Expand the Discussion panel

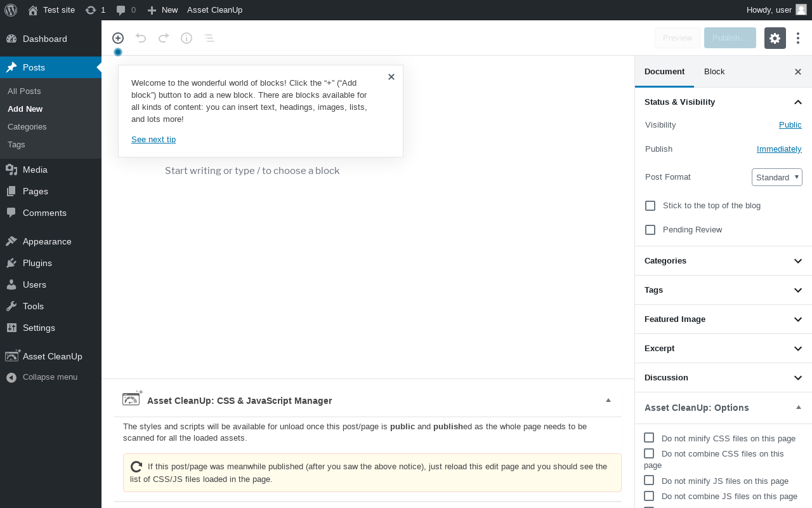(723, 378)
